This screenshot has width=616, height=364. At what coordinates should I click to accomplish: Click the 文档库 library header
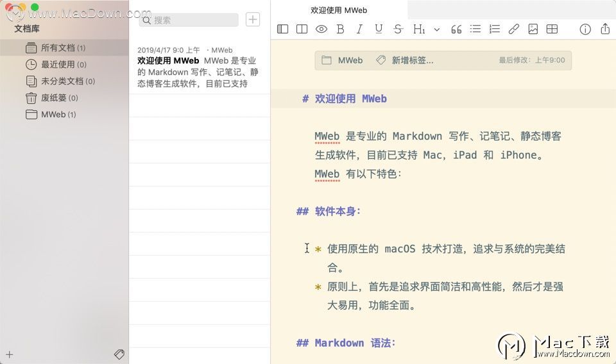(27, 29)
